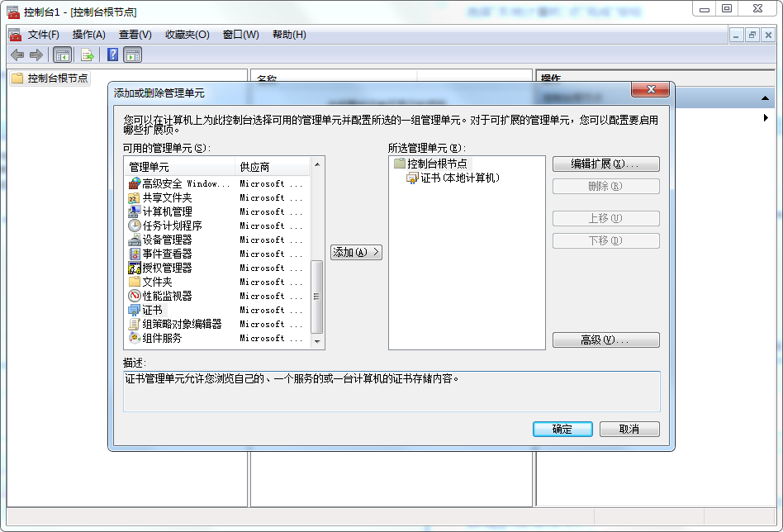Open the 文件(F) menu
This screenshot has height=532, width=783.
[44, 35]
